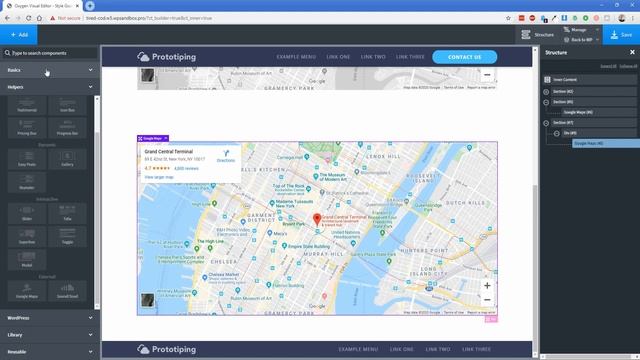Click EXAMPLE MENU in the top header
The width and height of the screenshot is (640, 360).
pyautogui.click(x=296, y=57)
